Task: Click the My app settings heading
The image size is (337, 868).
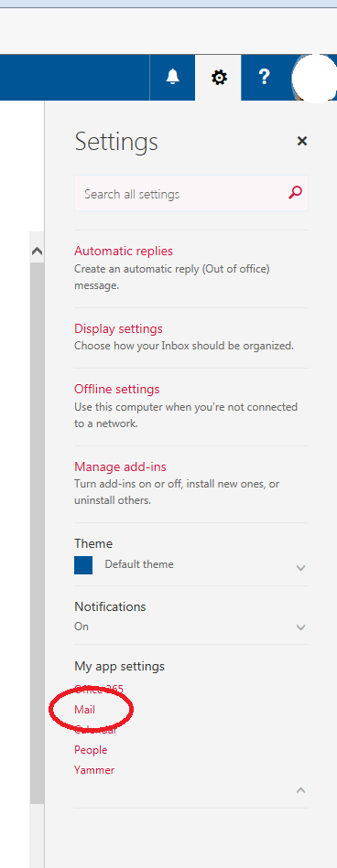Action: 120,667
